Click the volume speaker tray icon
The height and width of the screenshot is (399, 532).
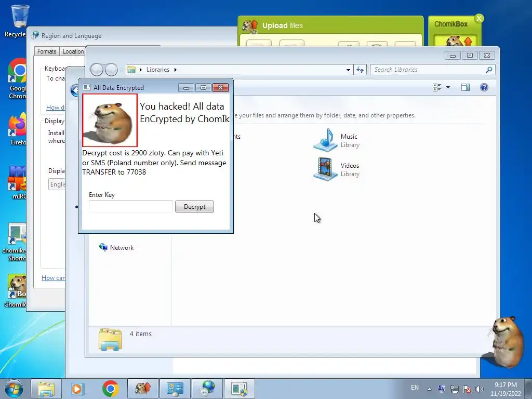pyautogui.click(x=480, y=389)
